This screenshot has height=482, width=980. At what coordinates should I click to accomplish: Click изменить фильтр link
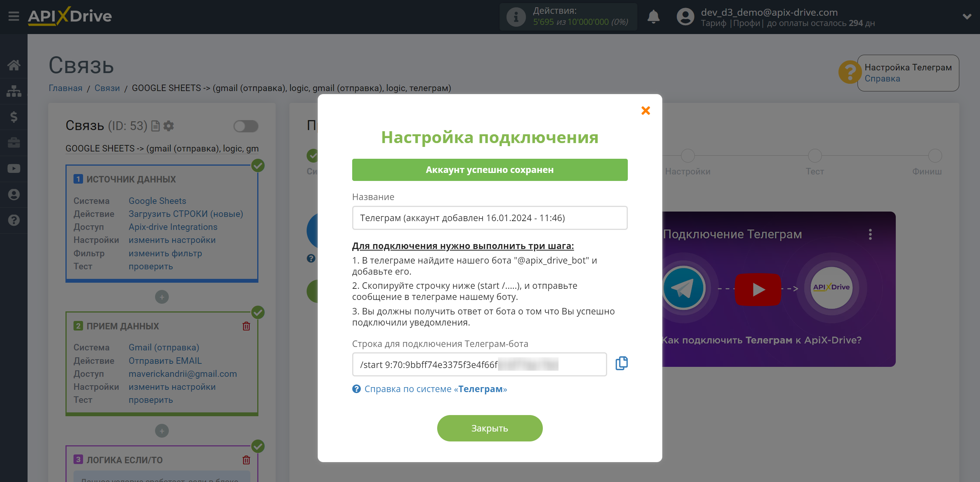pyautogui.click(x=165, y=253)
